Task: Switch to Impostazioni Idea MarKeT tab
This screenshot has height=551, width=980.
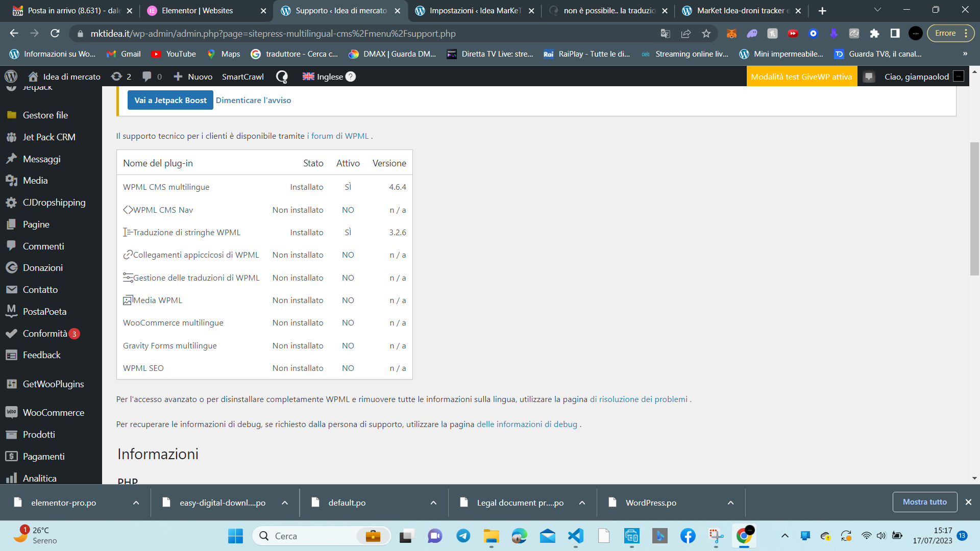Action: pyautogui.click(x=475, y=11)
